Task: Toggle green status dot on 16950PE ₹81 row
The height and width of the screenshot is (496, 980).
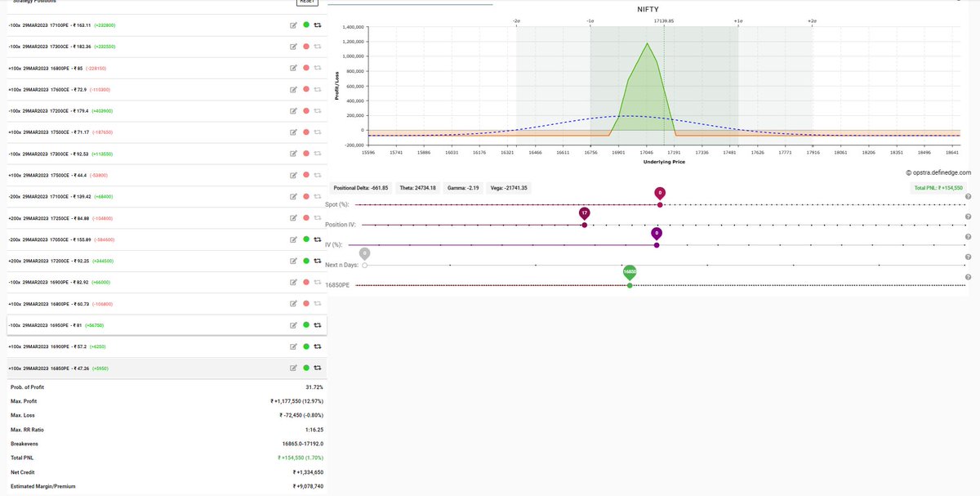Action: (305, 325)
